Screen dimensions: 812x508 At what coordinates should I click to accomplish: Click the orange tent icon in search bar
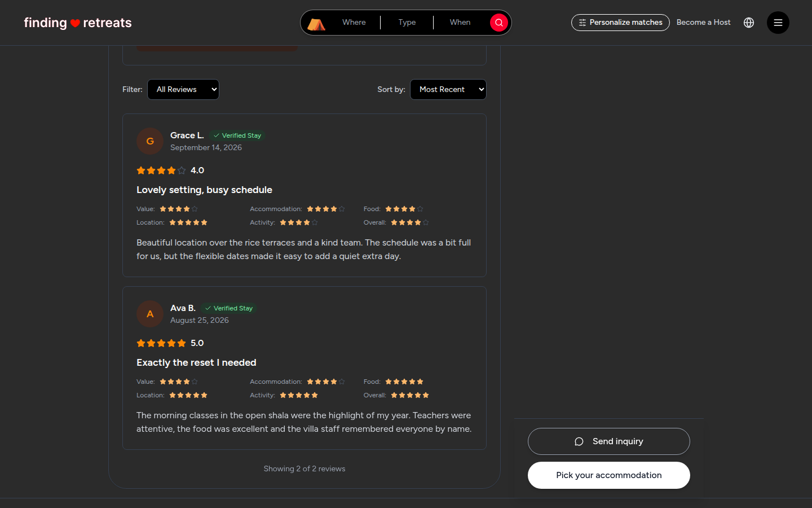(x=316, y=24)
